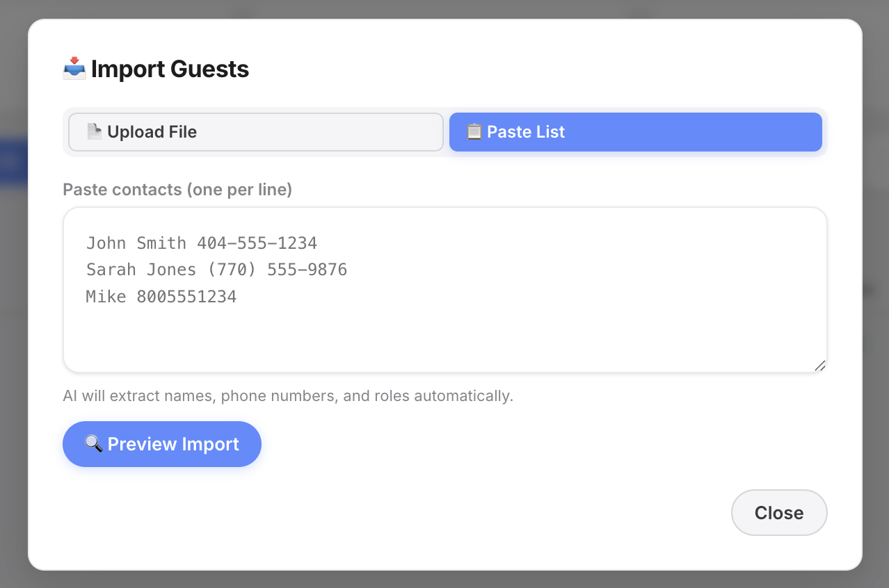Click Mike's contact entry
The width and height of the screenshot is (889, 588).
pos(161,296)
